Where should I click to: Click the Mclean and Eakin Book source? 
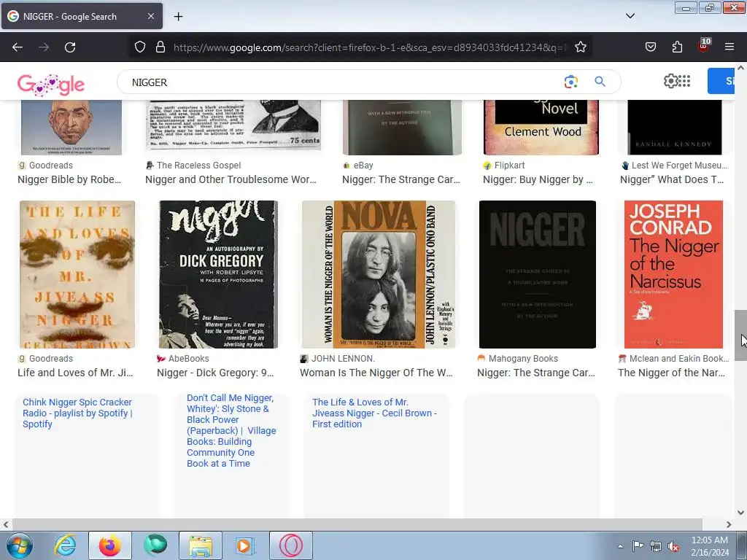pyautogui.click(x=679, y=359)
